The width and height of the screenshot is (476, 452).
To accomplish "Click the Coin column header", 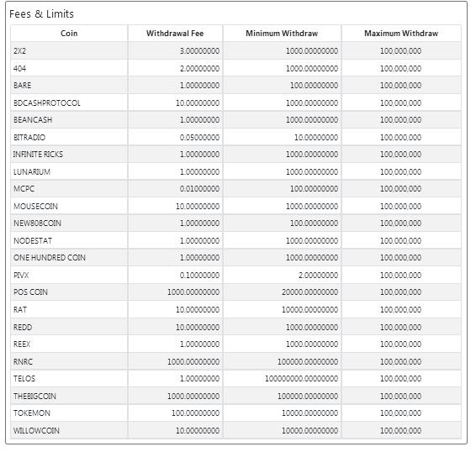I will coord(69,33).
